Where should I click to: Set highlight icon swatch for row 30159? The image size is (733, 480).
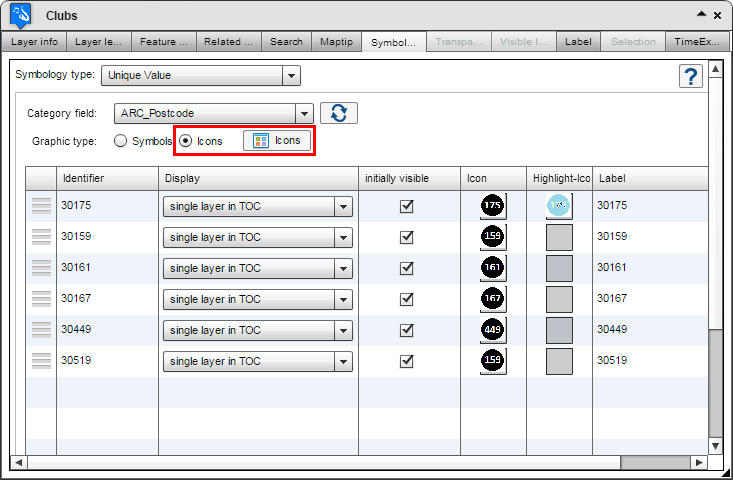coord(559,237)
